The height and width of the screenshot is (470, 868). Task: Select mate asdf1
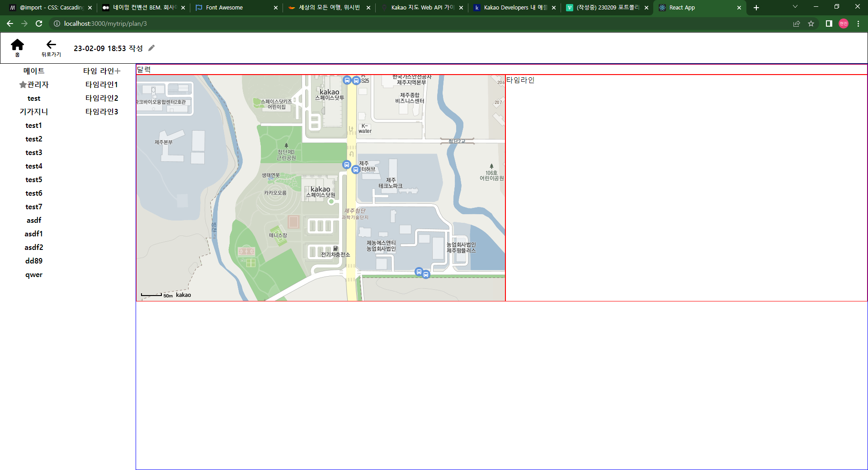coord(34,234)
